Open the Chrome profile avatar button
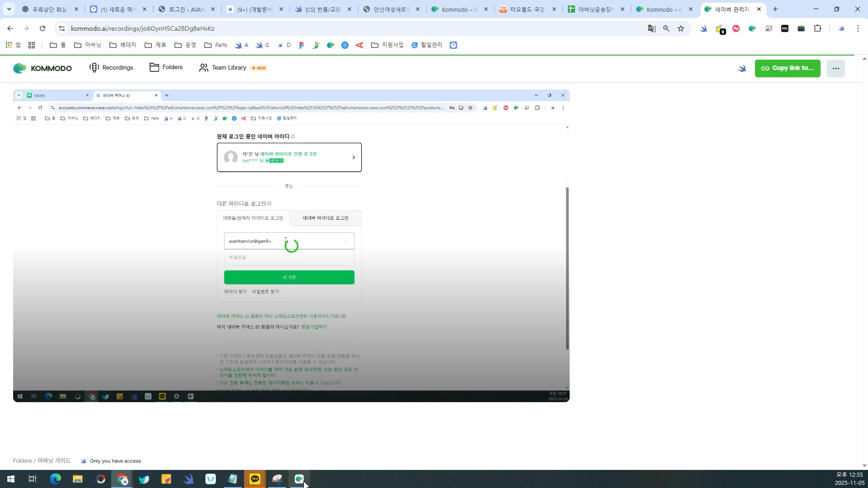 coord(841,28)
